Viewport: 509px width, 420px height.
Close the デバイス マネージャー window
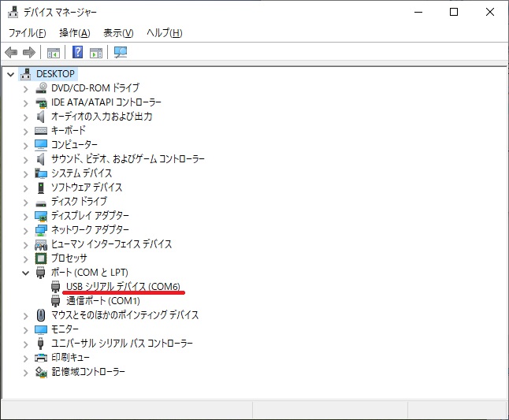click(x=490, y=13)
